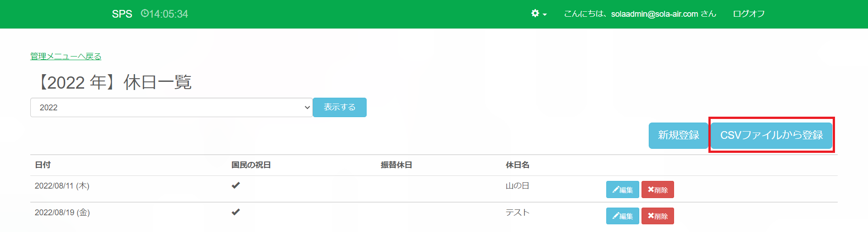
Task: Click the 休日名 column header
Action: click(x=517, y=165)
